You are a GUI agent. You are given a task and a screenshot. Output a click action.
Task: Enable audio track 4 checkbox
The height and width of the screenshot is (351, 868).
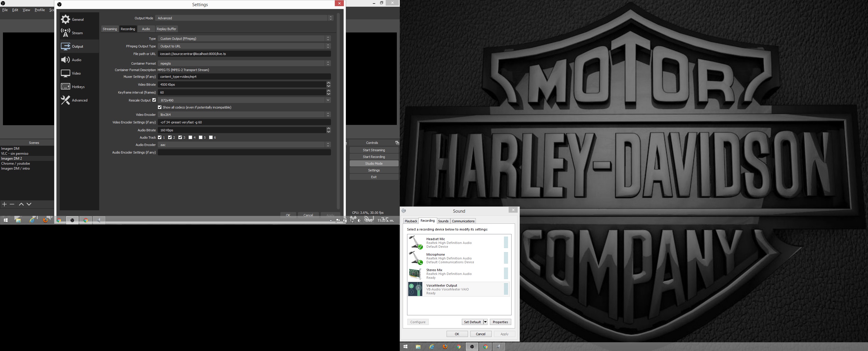tap(191, 137)
